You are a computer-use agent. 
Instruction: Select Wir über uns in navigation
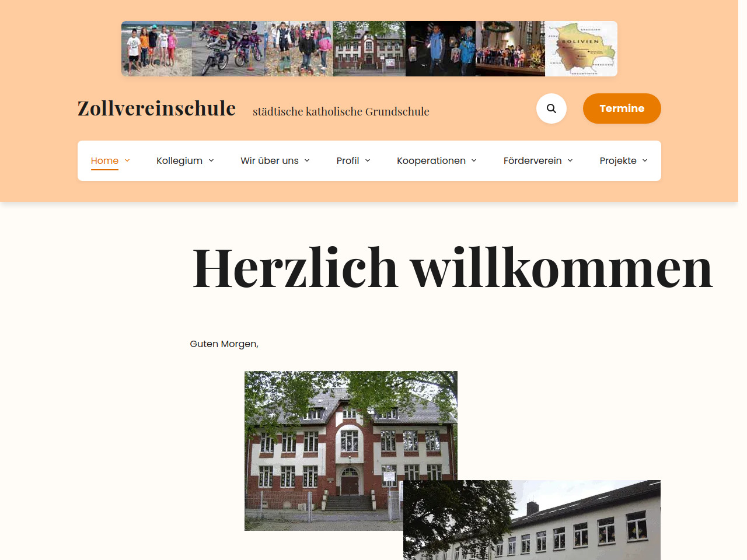coord(269,160)
